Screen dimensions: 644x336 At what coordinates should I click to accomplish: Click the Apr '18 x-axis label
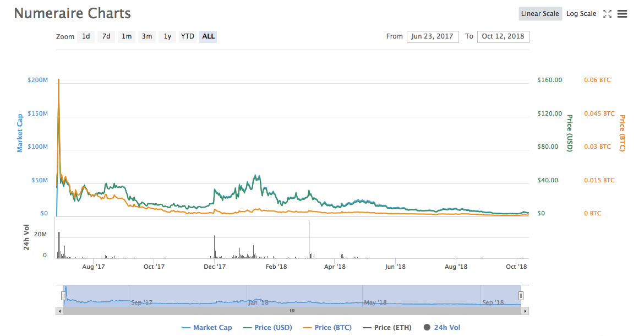(335, 267)
